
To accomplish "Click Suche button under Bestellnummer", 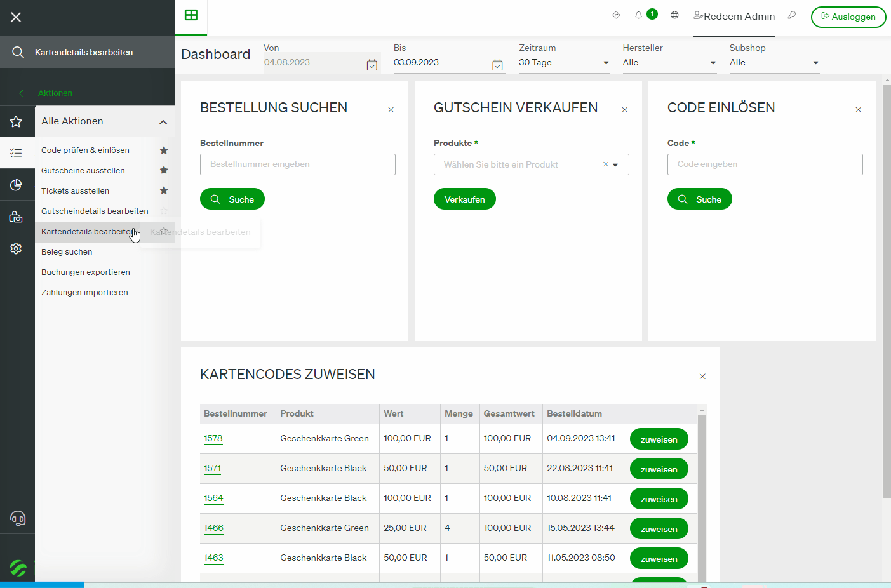I will 232,199.
